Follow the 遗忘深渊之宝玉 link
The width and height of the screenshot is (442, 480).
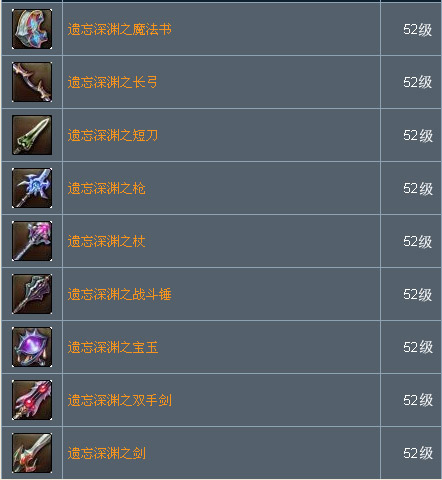113,347
